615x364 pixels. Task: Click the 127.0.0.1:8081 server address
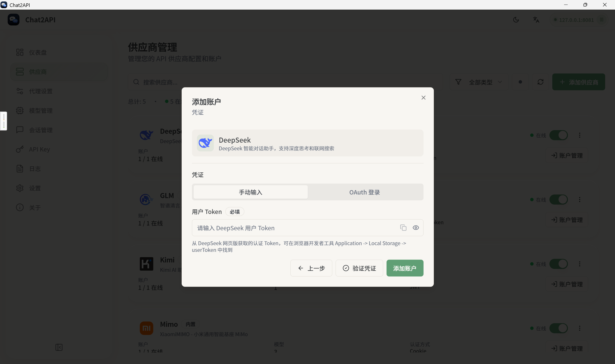point(576,20)
